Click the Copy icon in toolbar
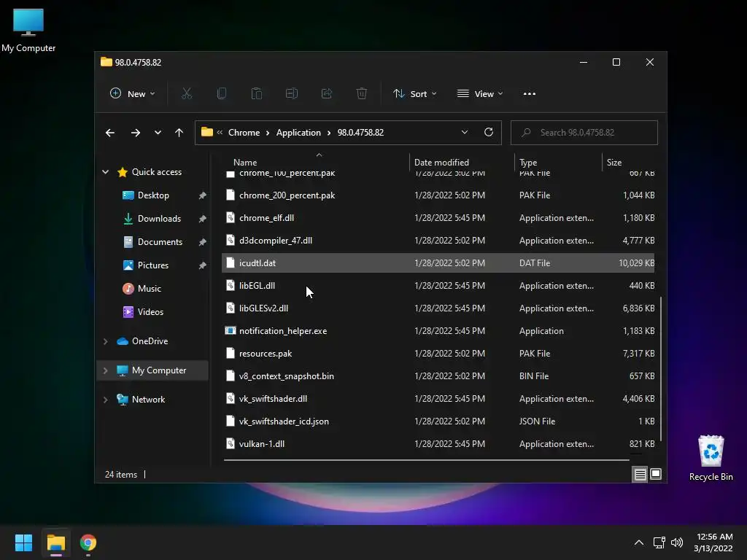The image size is (747, 560). click(222, 94)
